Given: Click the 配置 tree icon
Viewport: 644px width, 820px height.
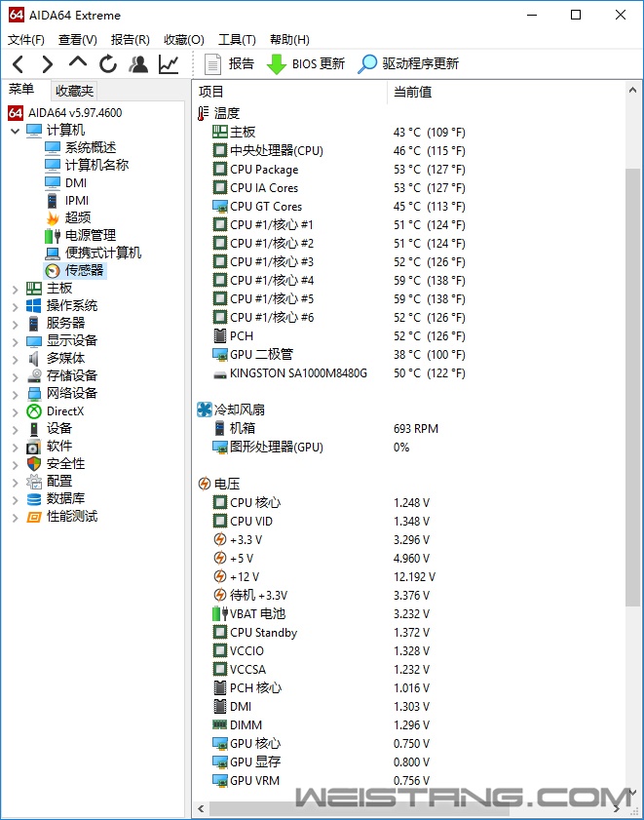Looking at the screenshot, I should tap(34, 482).
